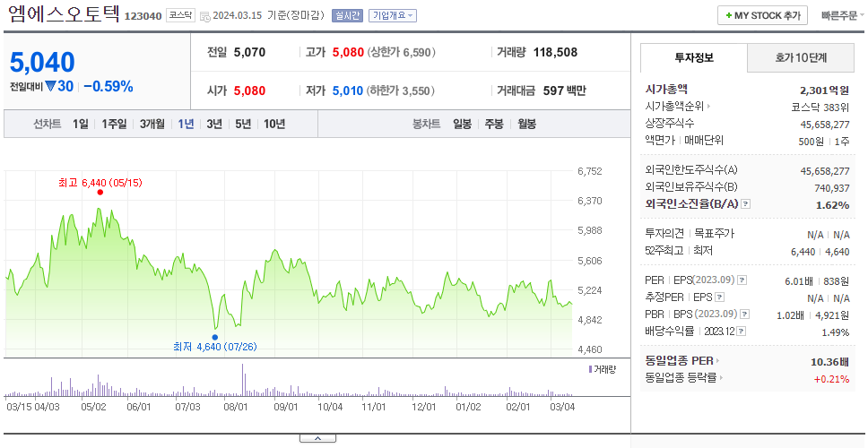The height and width of the screenshot is (448, 868).
Task: Click the red 최고 6,440 point marker
Action: [x=100, y=193]
